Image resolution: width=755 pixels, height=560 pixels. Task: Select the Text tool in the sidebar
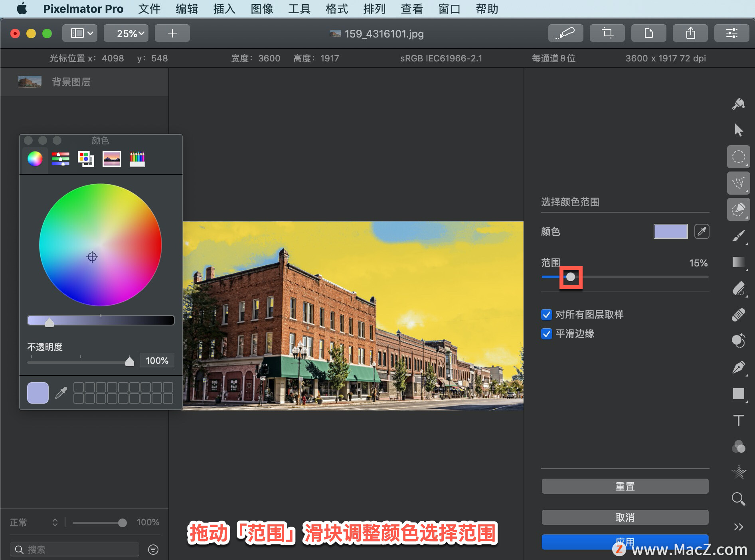[739, 420]
